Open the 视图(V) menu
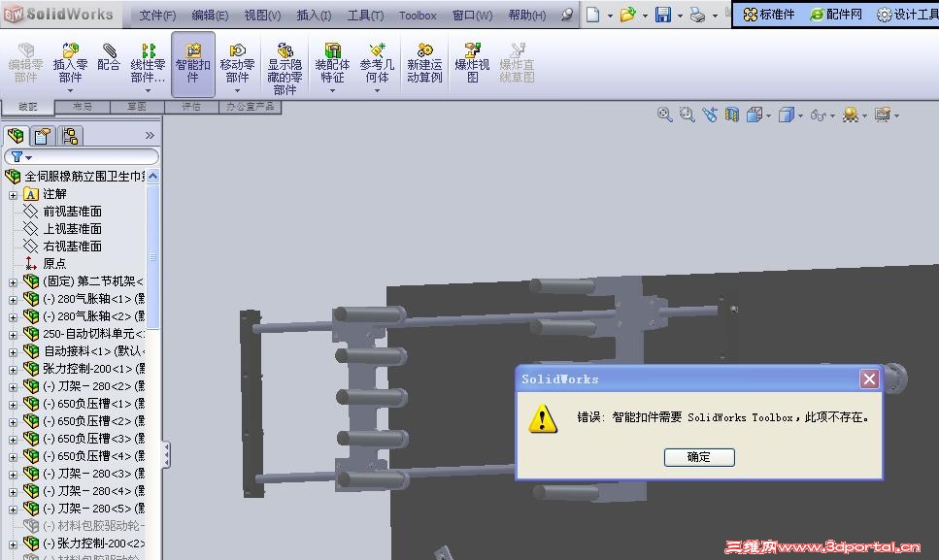This screenshot has width=939, height=560. tap(262, 16)
